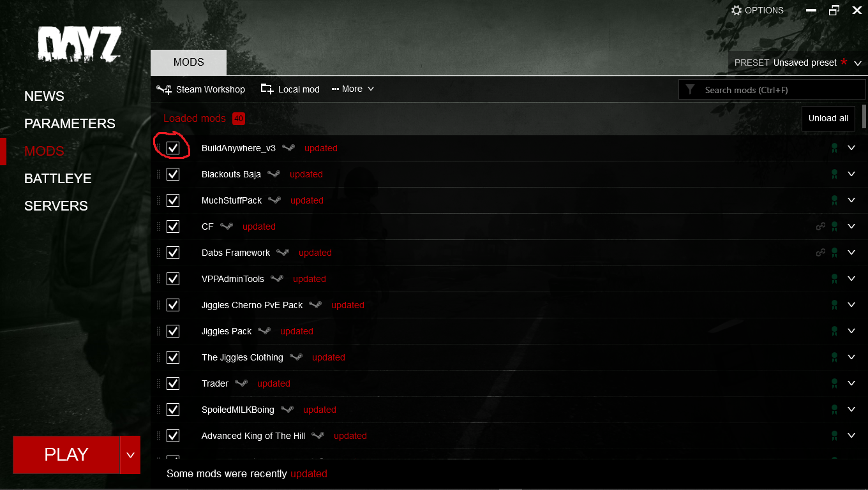Click the Steam icon beside The Jiggles Clothing
868x490 pixels.
pos(297,357)
